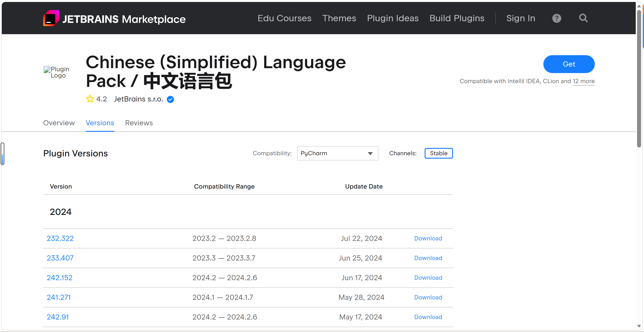The image size is (644, 332).
Task: Click the yellow rating star icon
Action: pos(90,99)
